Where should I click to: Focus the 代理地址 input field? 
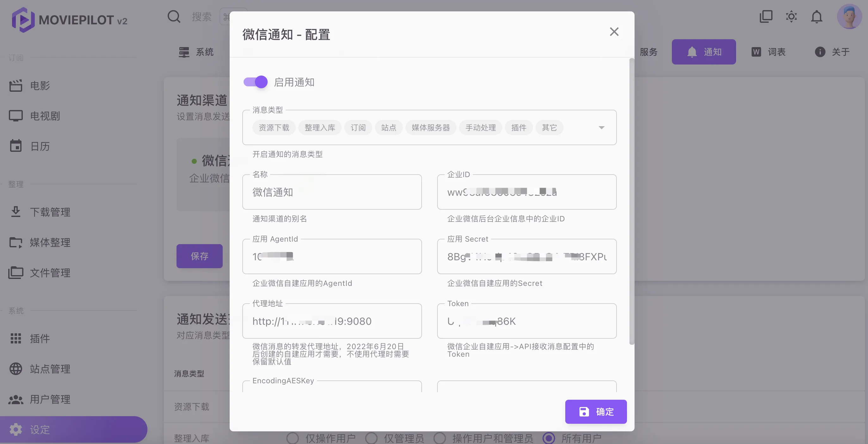(332, 321)
